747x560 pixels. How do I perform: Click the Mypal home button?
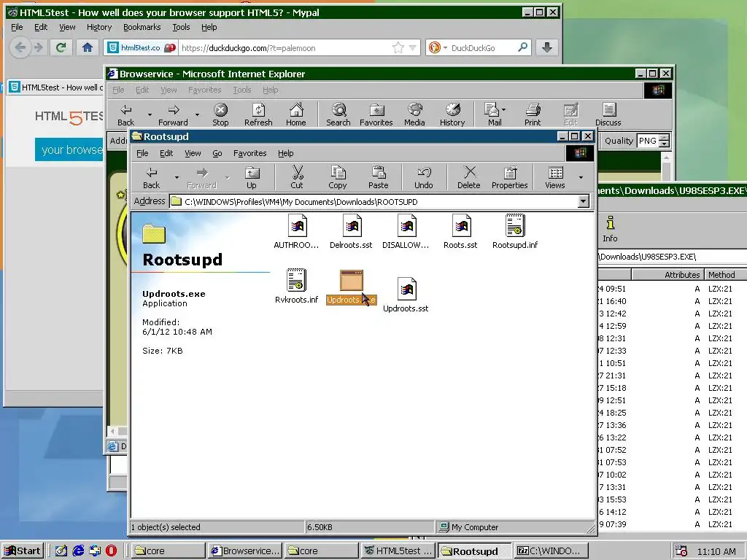pos(88,47)
